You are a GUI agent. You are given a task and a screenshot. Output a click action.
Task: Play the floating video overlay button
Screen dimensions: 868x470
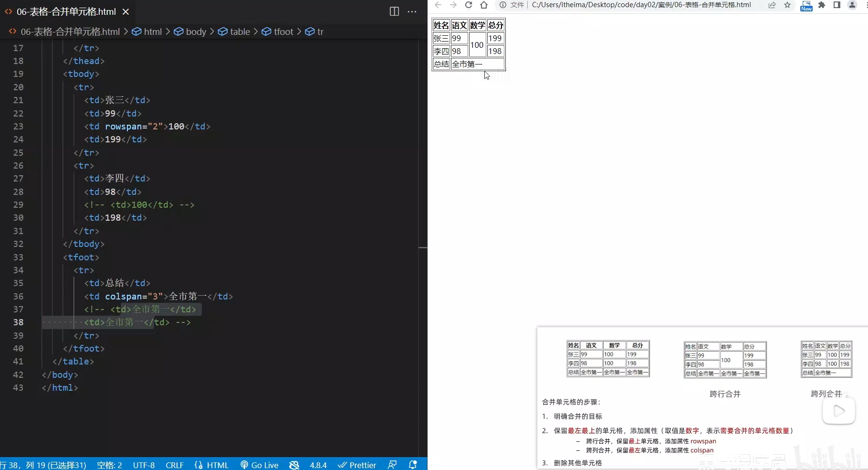(x=839, y=411)
